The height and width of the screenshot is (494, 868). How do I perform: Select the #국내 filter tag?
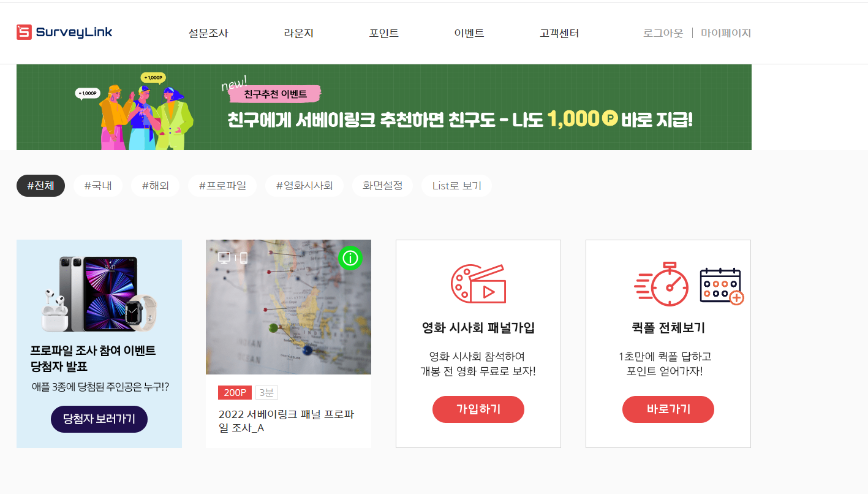98,186
